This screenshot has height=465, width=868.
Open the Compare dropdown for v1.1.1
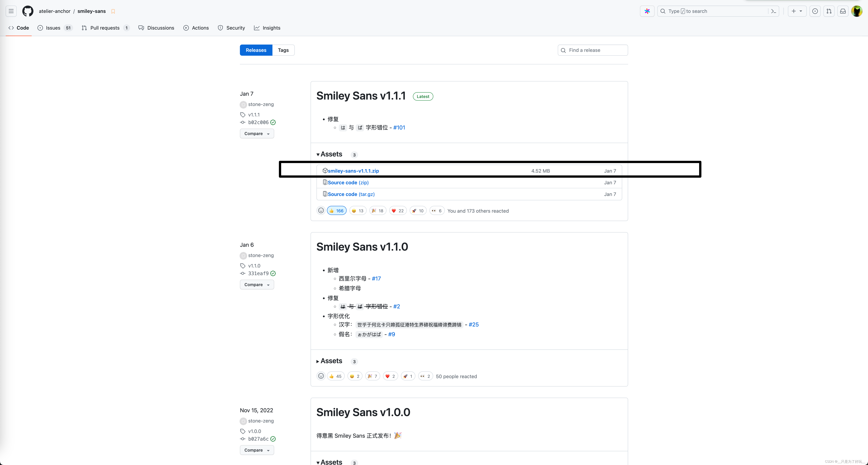pos(257,133)
